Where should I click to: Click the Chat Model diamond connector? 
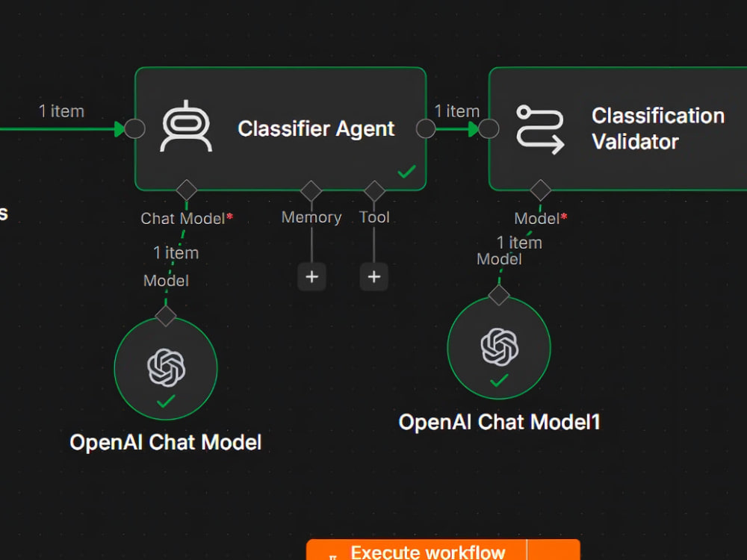(186, 190)
